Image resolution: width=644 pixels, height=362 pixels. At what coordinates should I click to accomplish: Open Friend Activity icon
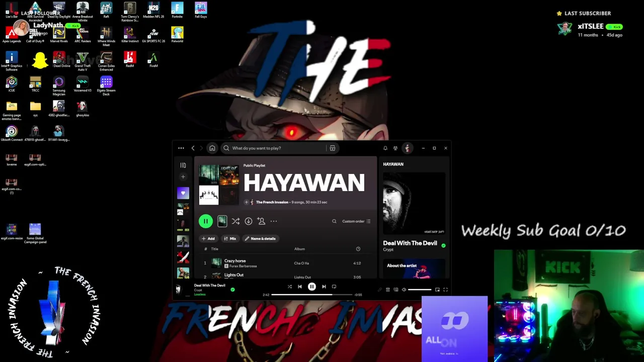(395, 148)
